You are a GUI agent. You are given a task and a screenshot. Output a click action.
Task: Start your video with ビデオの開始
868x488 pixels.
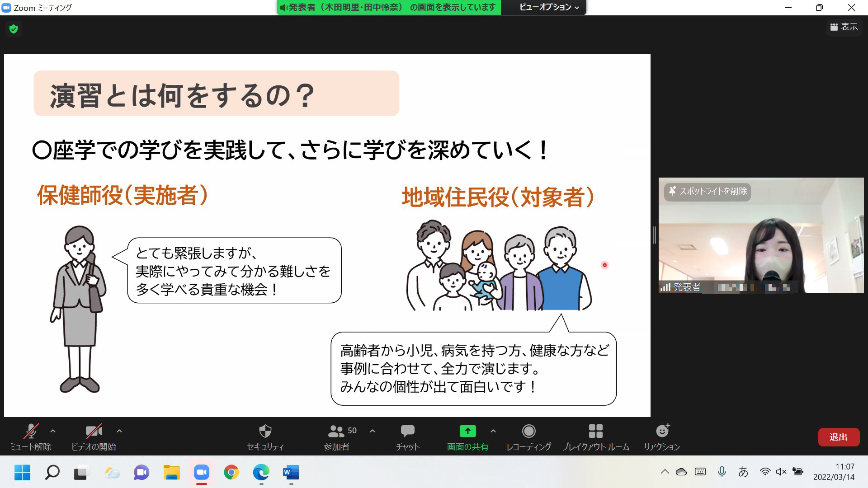94,436
